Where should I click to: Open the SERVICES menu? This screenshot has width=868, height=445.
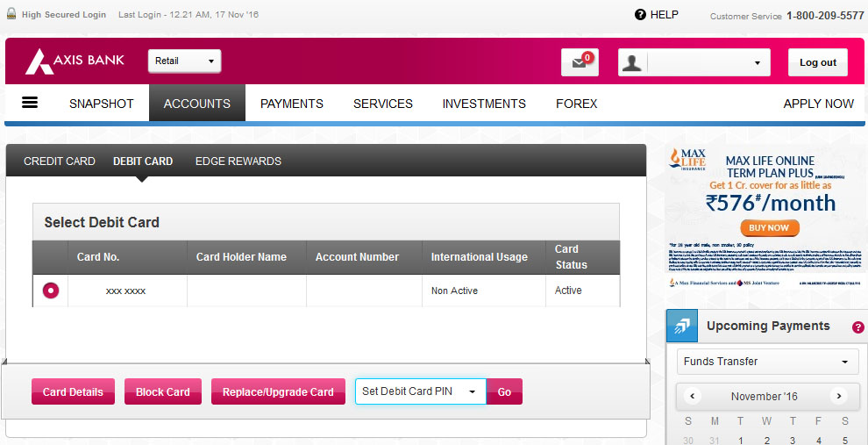click(x=383, y=104)
